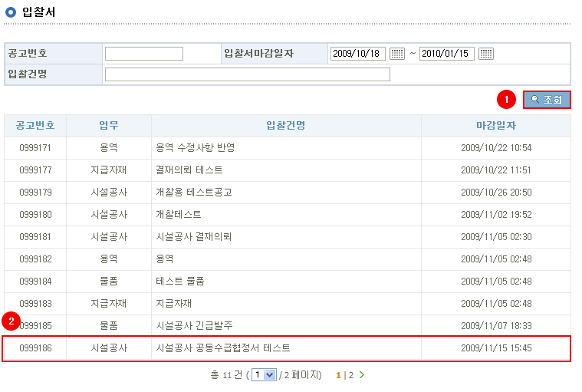Image resolution: width=582 pixels, height=392 pixels.
Task: Select notice number 0999180
Action: [x=35, y=215]
